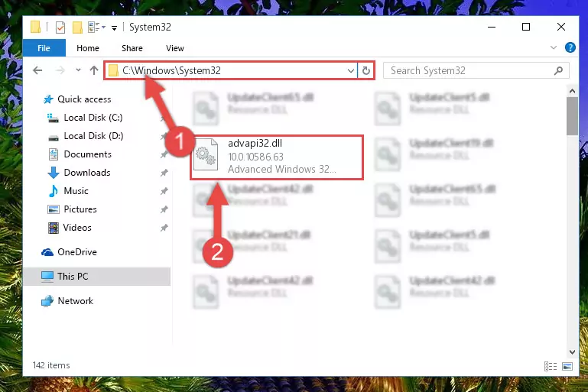Viewport: 588px width, 392px height.
Task: Open Downloads in the sidebar
Action: coord(87,173)
